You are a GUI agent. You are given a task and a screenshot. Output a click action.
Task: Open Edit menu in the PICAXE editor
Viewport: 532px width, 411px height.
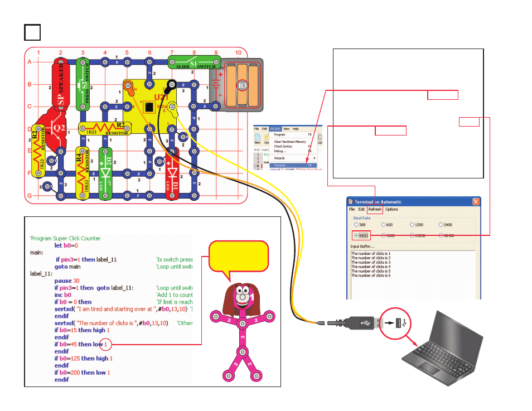264,129
